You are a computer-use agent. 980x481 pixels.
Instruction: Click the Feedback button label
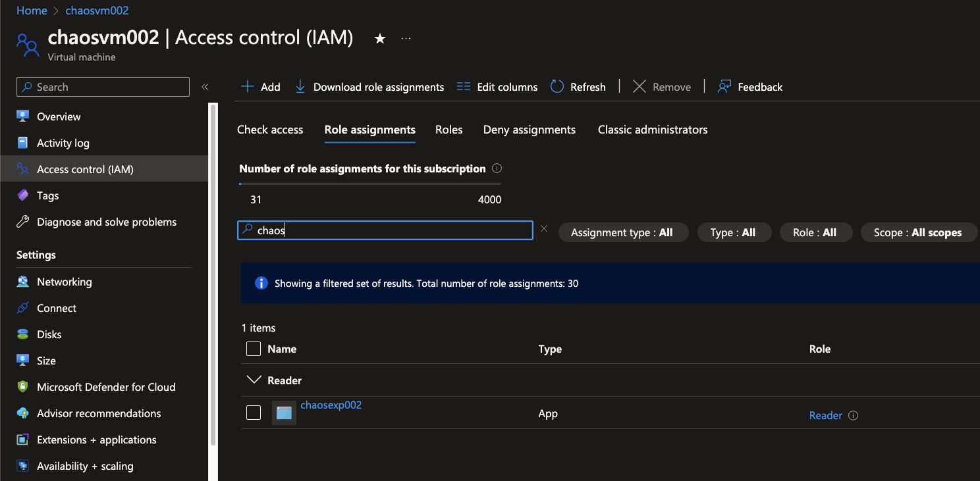pyautogui.click(x=760, y=87)
